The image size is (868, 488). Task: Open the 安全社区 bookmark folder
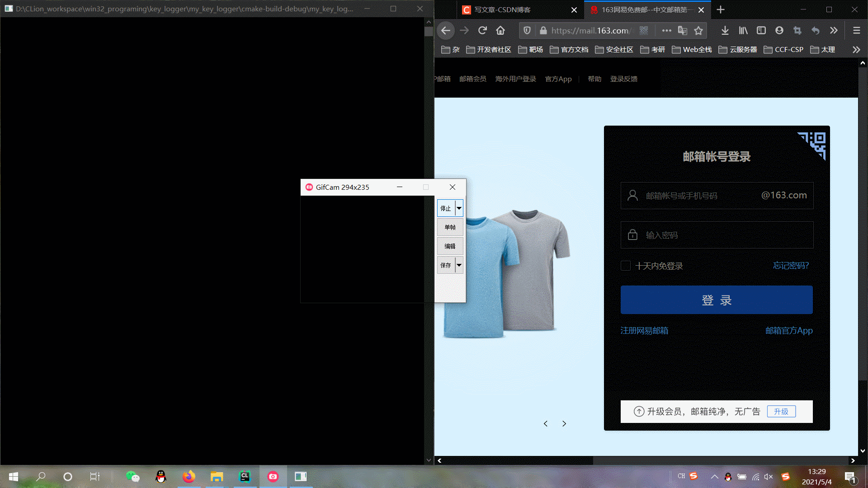coord(614,50)
